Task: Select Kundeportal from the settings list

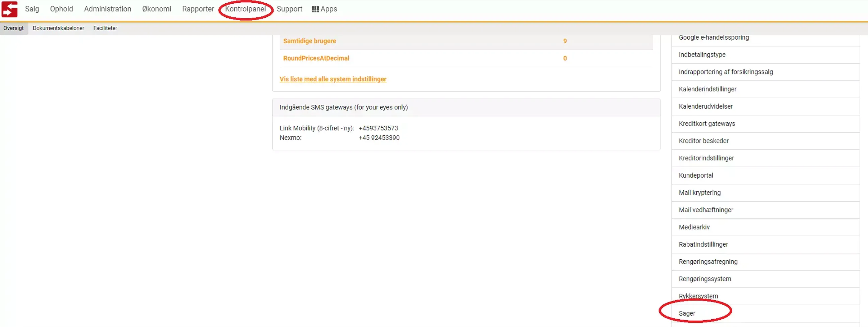Action: pos(696,176)
